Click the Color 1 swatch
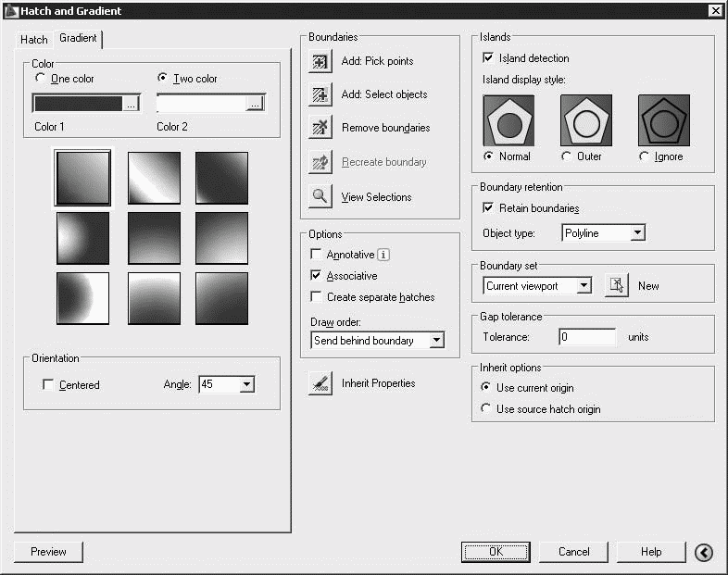 79,104
